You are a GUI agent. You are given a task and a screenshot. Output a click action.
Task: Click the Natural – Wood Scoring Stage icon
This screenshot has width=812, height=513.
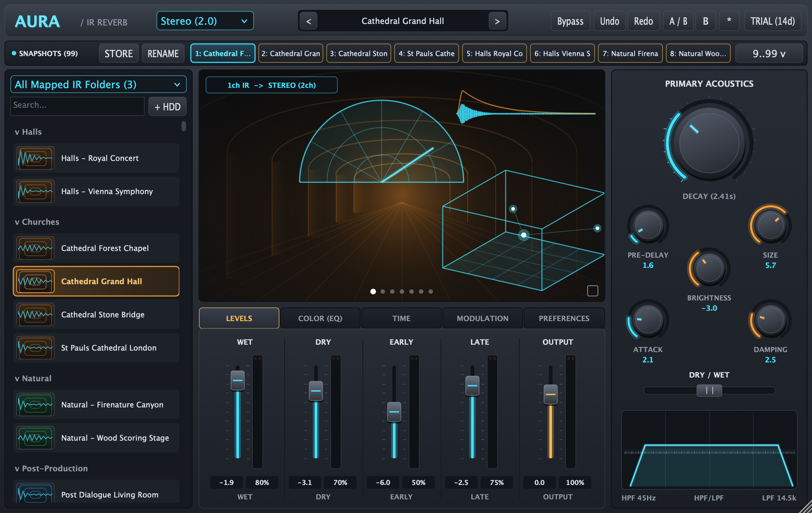coord(35,438)
